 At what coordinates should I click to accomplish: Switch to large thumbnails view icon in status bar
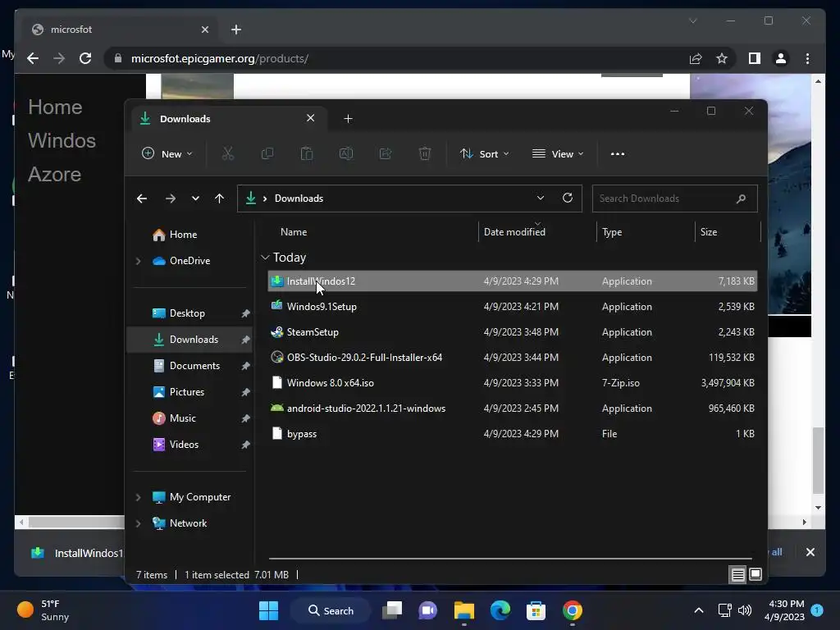tap(756, 575)
